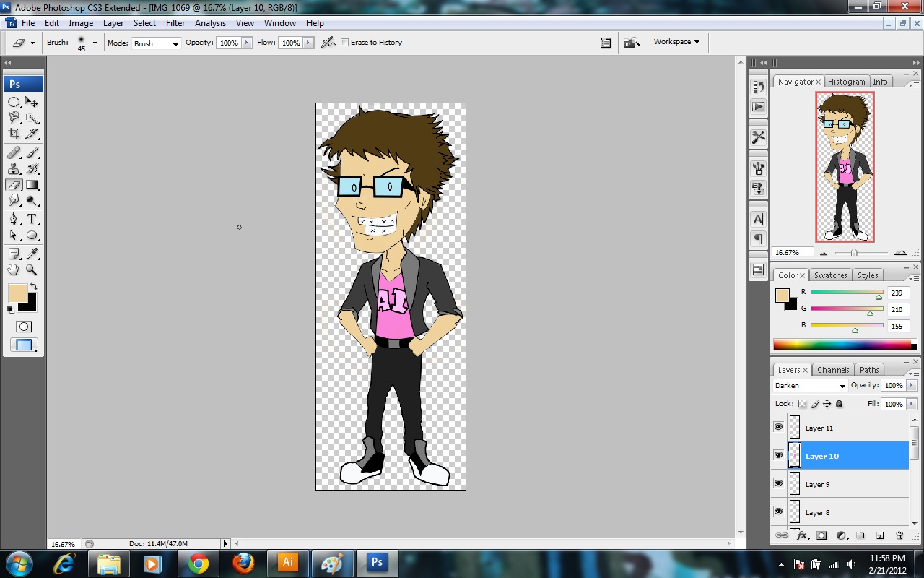Select the Path Selection tool
924x578 pixels.
[x=14, y=236]
